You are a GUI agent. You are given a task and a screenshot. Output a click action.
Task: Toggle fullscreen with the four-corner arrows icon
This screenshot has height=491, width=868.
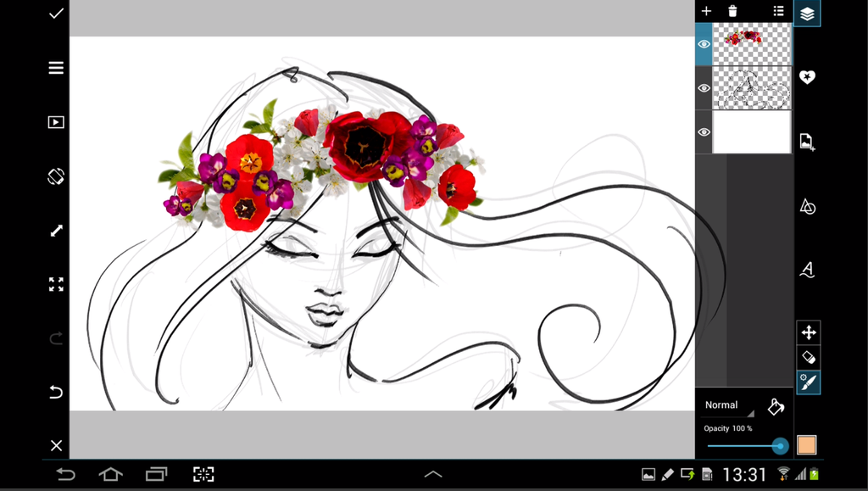(x=56, y=285)
